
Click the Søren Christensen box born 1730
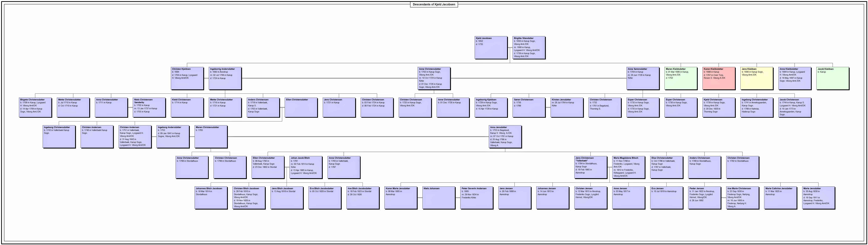[x=529, y=107]
